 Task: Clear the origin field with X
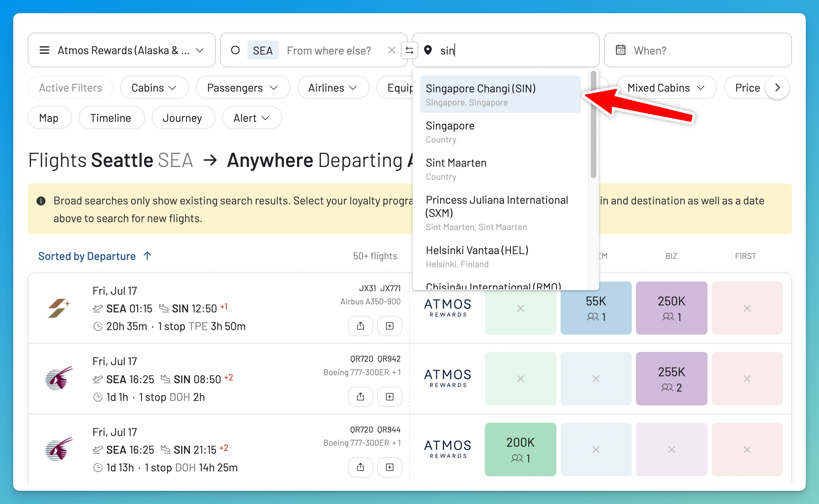coord(391,50)
